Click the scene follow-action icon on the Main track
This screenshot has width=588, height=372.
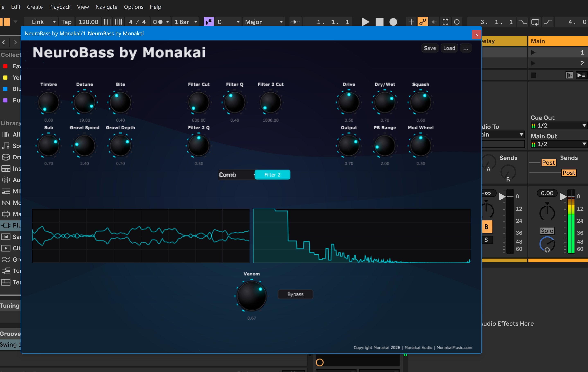(x=581, y=75)
